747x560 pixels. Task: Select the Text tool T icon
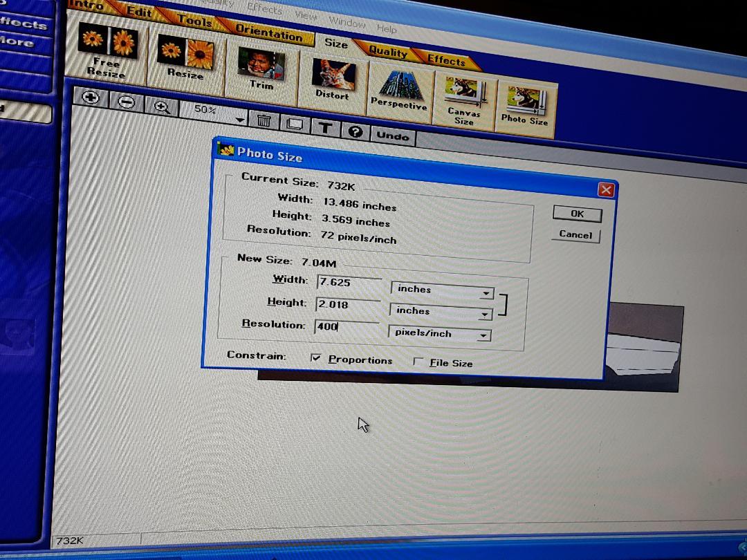pos(325,128)
